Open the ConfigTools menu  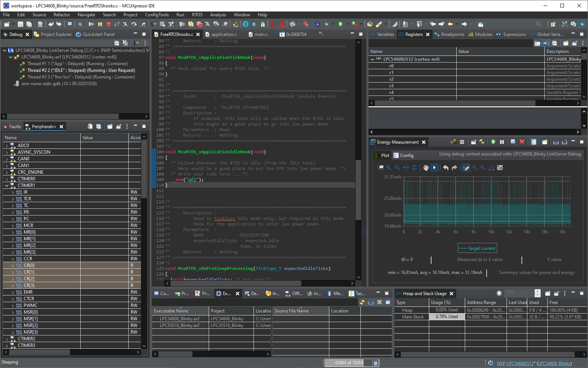(157, 15)
